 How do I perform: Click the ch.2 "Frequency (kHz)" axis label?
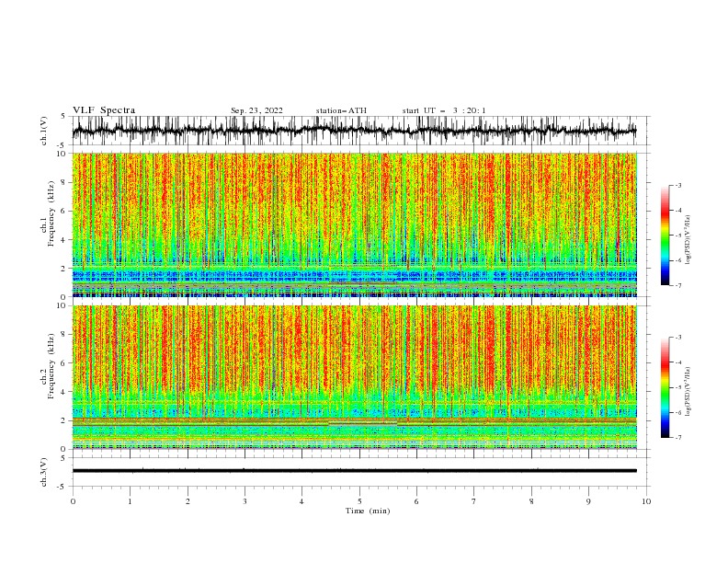click(51, 366)
